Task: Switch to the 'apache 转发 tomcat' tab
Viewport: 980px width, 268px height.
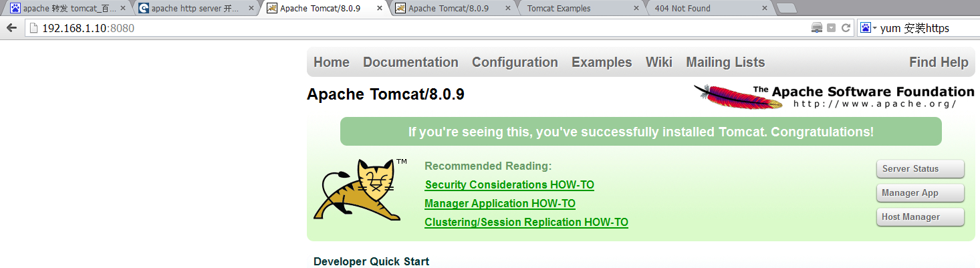Action: (69, 9)
